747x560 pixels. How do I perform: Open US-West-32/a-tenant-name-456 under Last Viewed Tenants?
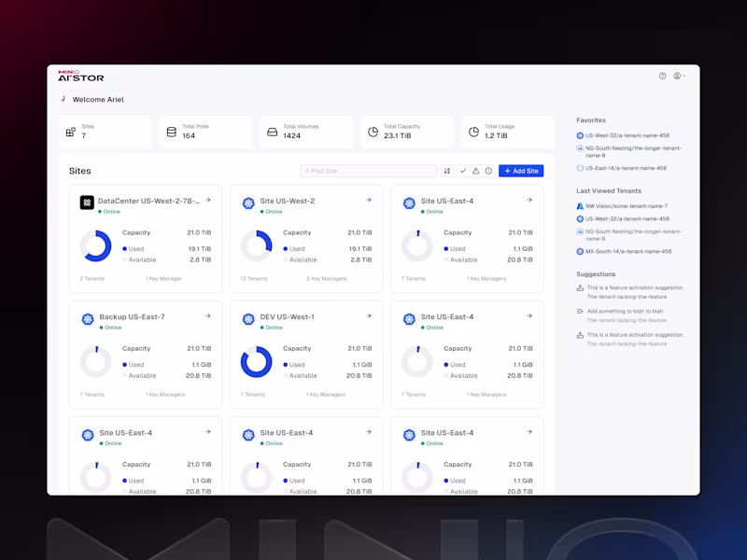click(627, 219)
